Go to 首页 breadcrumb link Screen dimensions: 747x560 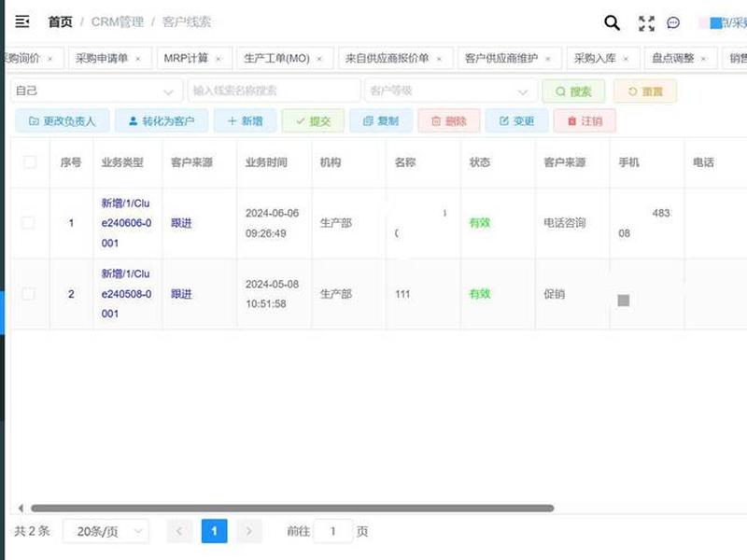tap(61, 21)
